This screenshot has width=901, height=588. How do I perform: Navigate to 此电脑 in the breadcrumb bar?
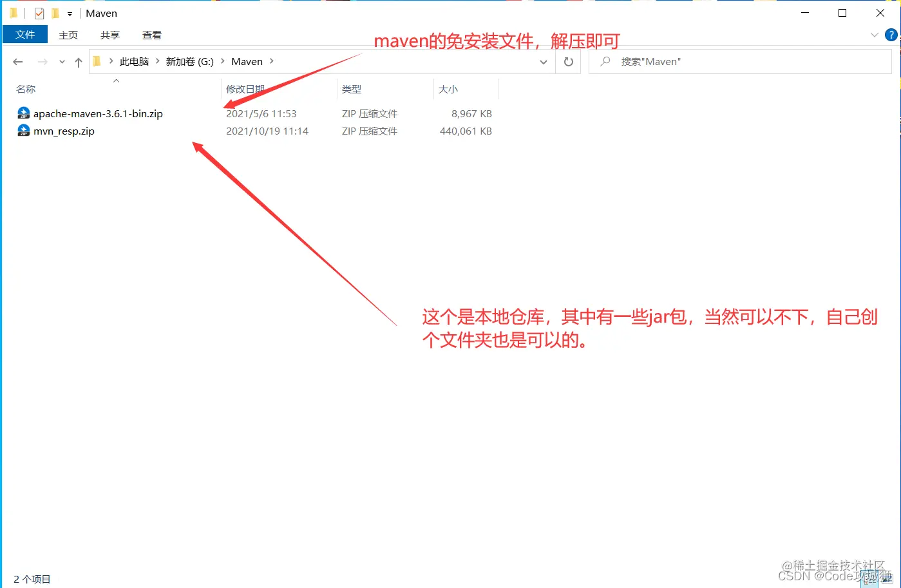[x=135, y=61]
